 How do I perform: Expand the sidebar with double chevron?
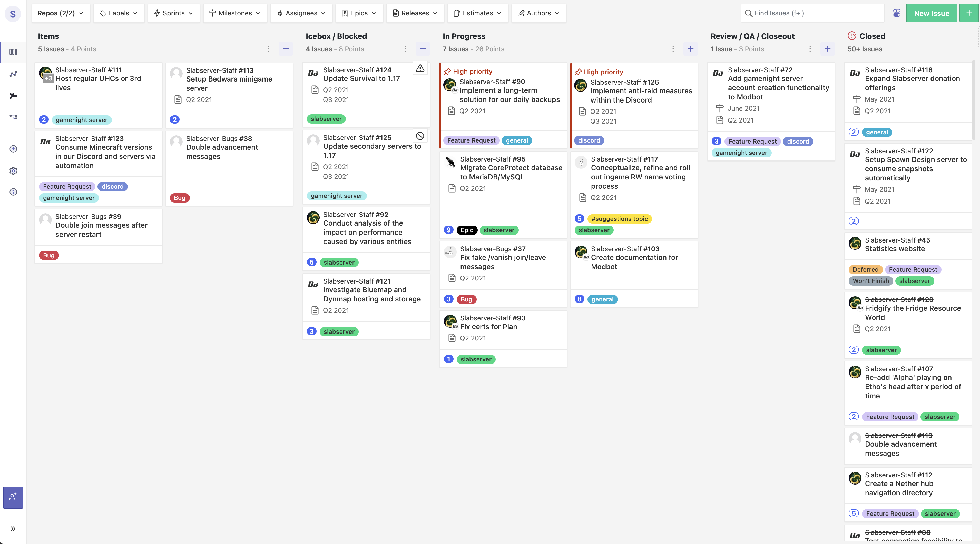pos(13,528)
